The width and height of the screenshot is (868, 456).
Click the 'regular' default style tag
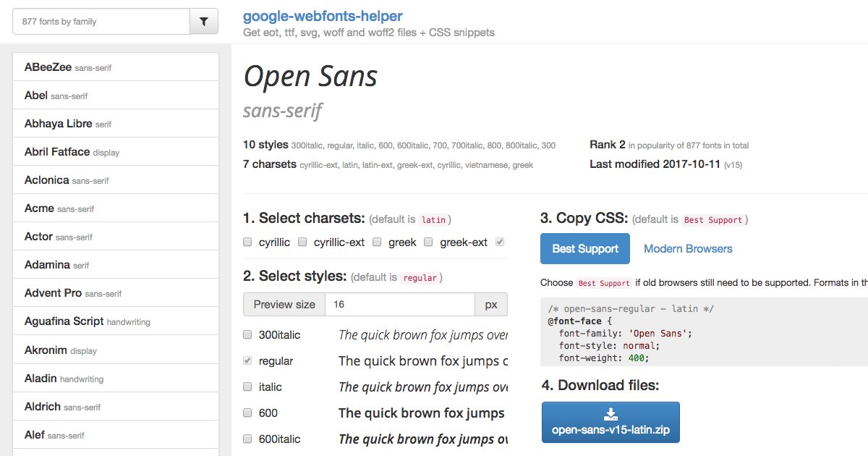tap(420, 278)
